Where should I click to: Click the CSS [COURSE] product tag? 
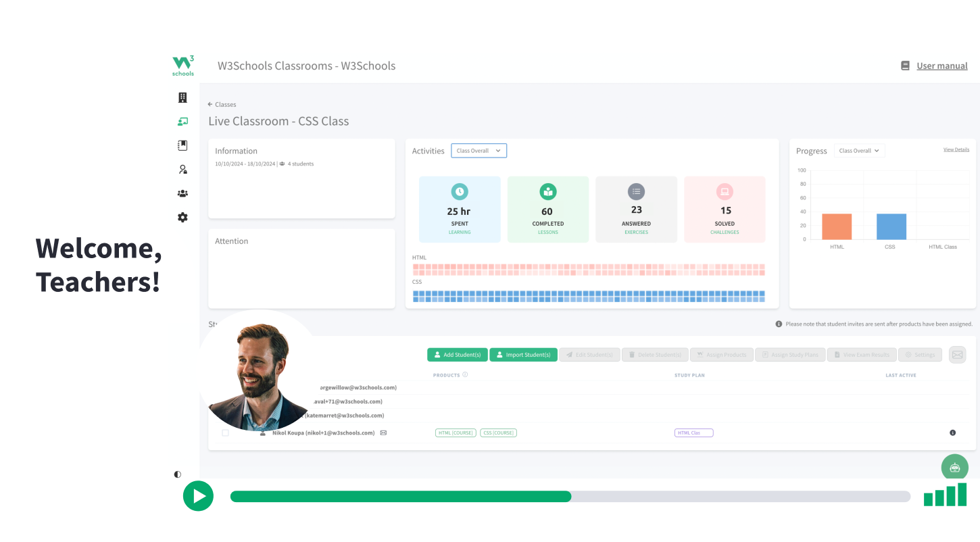(x=498, y=433)
